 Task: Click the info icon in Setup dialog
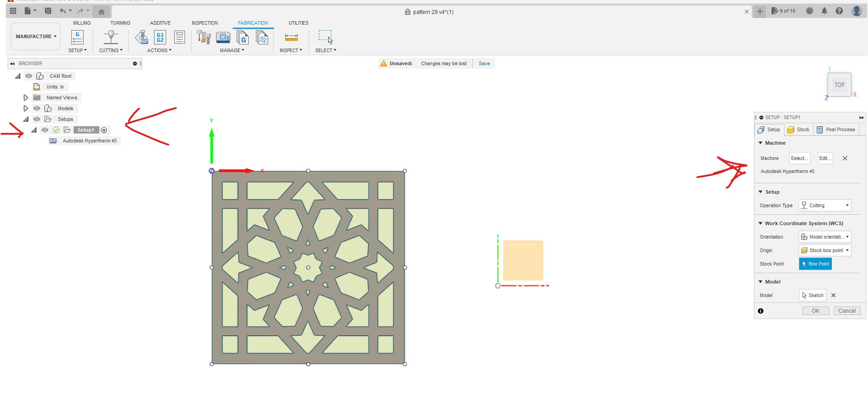(x=761, y=311)
